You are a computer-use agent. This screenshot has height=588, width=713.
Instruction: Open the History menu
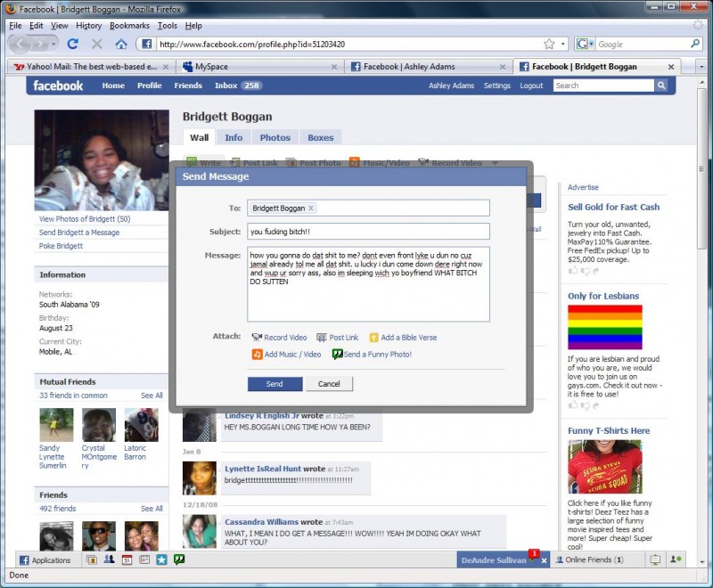(x=88, y=26)
